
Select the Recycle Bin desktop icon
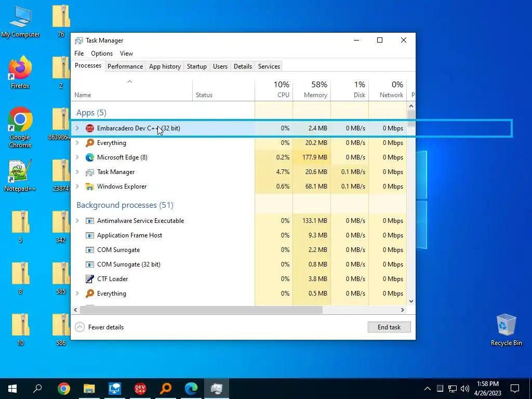[x=506, y=330]
